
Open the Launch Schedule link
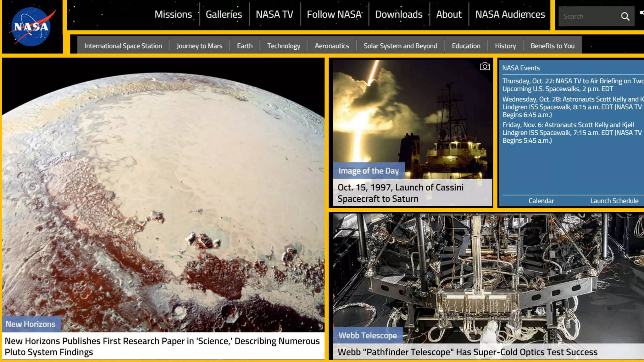[x=614, y=201]
